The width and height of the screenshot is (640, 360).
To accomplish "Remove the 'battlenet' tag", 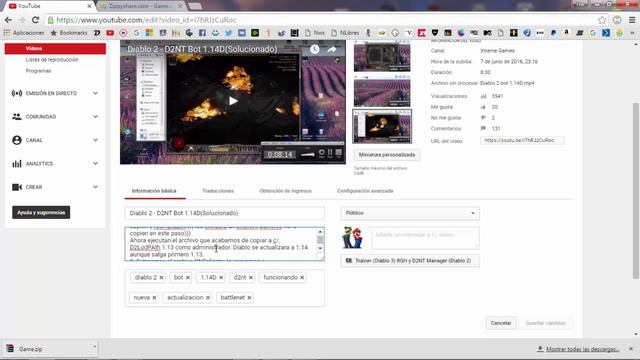I will (x=249, y=298).
